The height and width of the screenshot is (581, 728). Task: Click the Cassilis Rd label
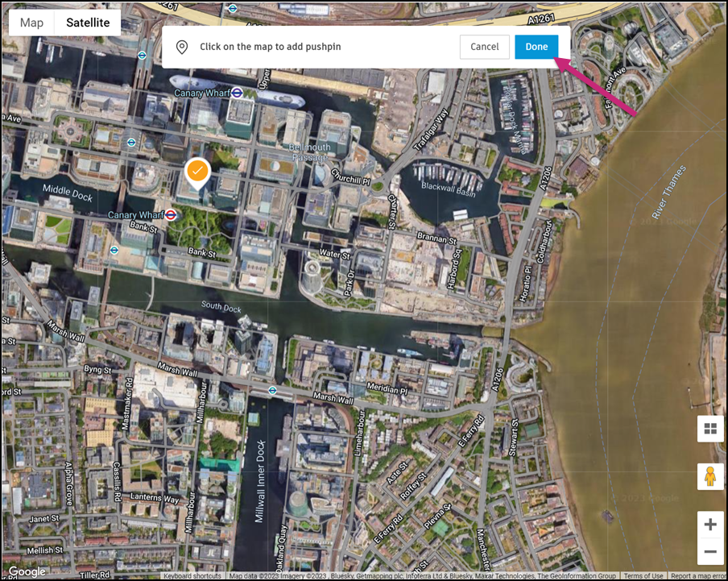coord(117,482)
